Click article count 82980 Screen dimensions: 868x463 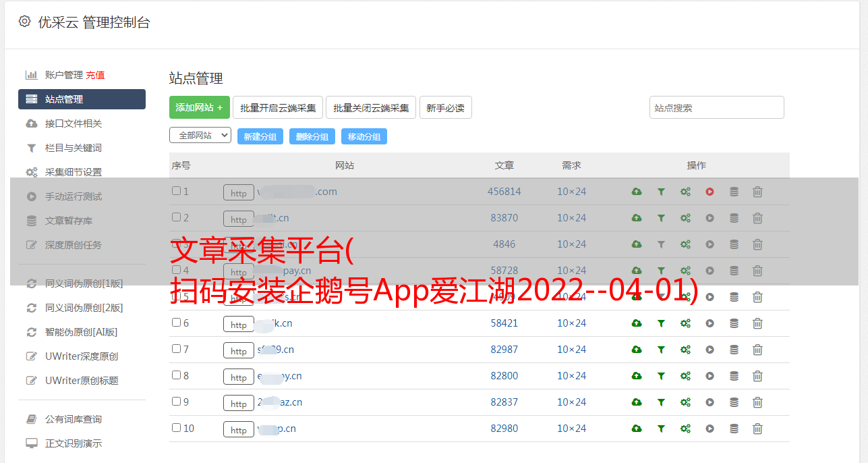[504, 429]
